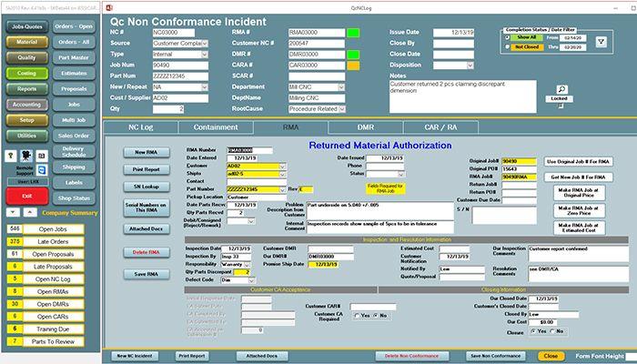Click the New RMA button
This screenshot has width=637, height=364.
pos(147,152)
